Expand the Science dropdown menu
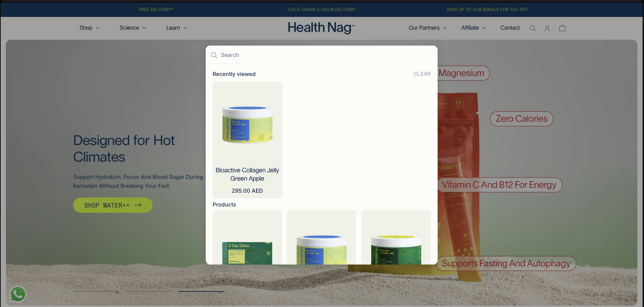644x307 pixels. 133,28
